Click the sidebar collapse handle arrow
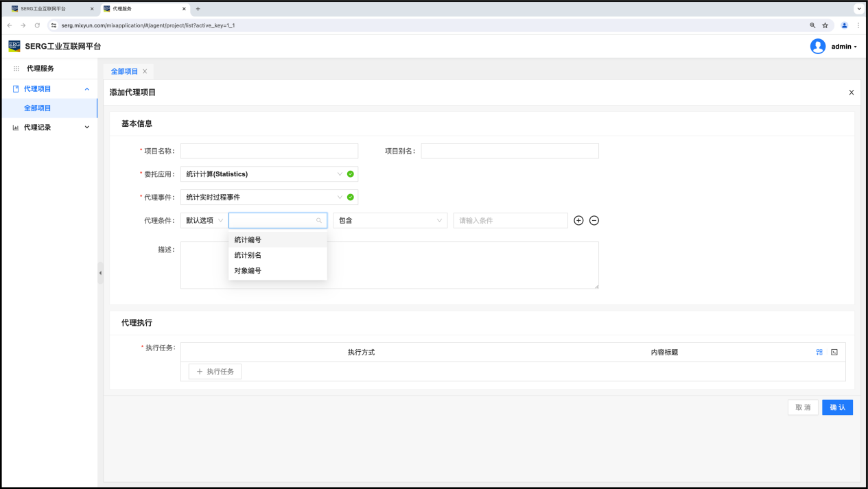This screenshot has width=868, height=489. [100, 273]
